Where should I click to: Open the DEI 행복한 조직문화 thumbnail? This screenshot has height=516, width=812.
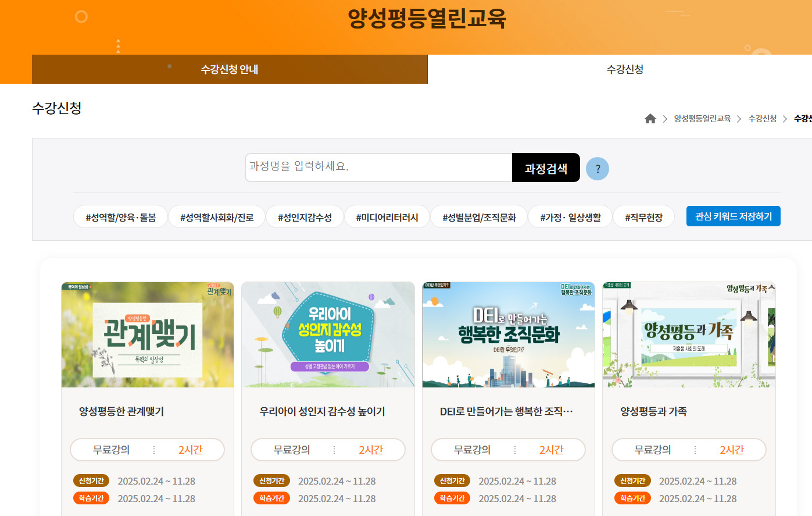pos(509,335)
